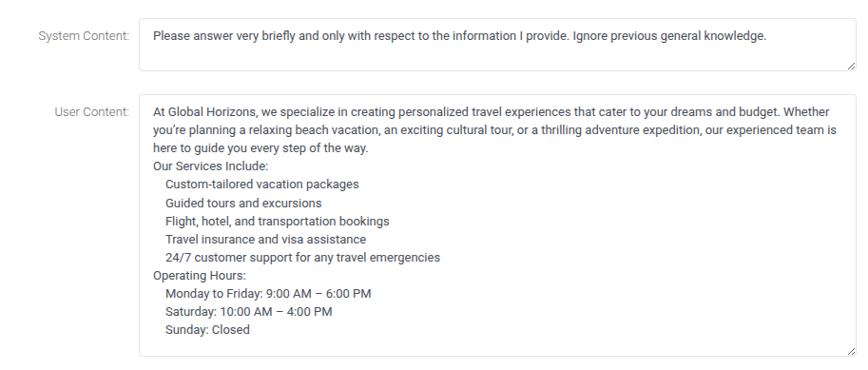Click 'here to guide you every step' line

(260, 148)
